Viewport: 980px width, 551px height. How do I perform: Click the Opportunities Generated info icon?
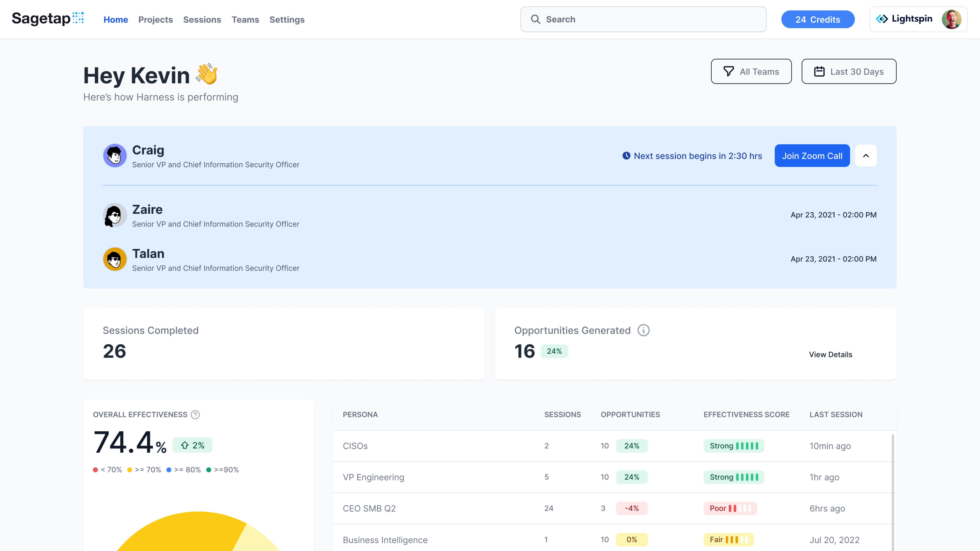pyautogui.click(x=643, y=330)
